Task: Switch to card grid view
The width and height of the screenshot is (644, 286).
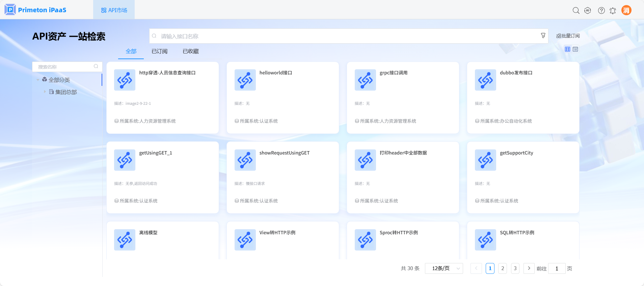Action: coord(567,49)
